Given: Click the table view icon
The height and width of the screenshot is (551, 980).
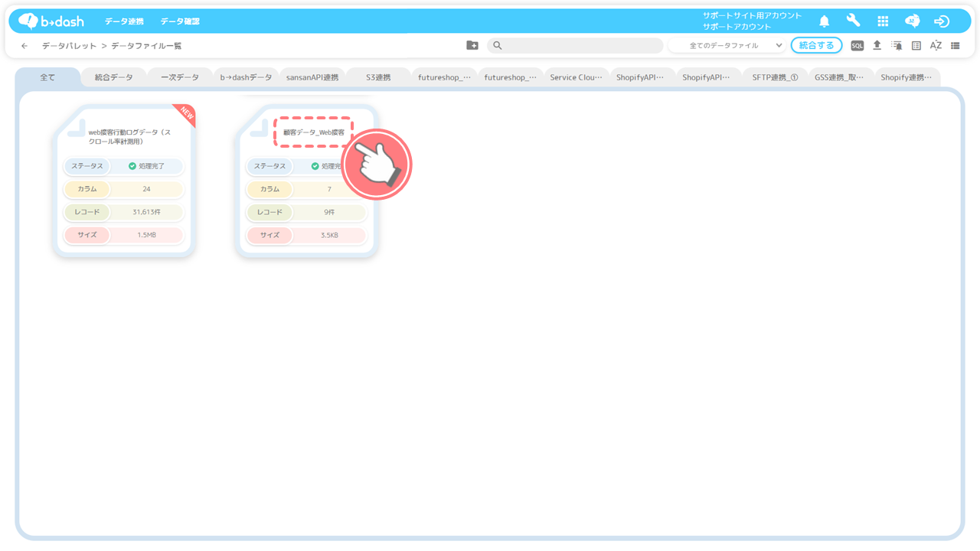Looking at the screenshot, I should click(x=916, y=46).
